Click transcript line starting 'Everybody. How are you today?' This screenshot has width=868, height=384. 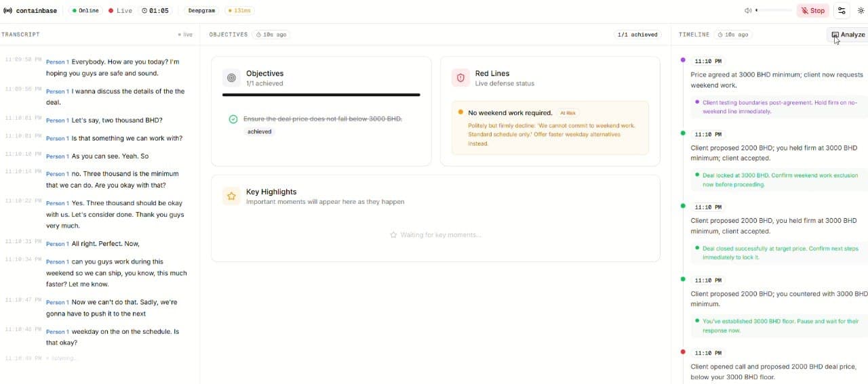(113, 68)
